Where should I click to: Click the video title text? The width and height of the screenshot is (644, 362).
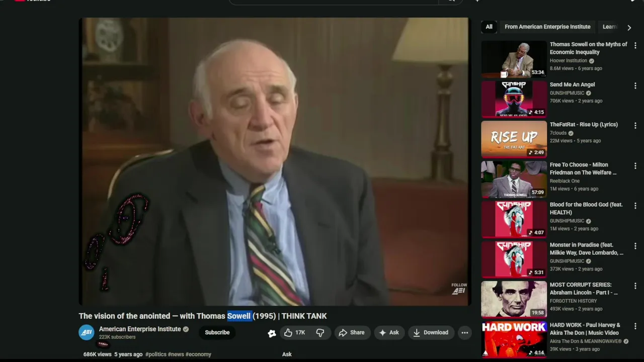pos(203,316)
